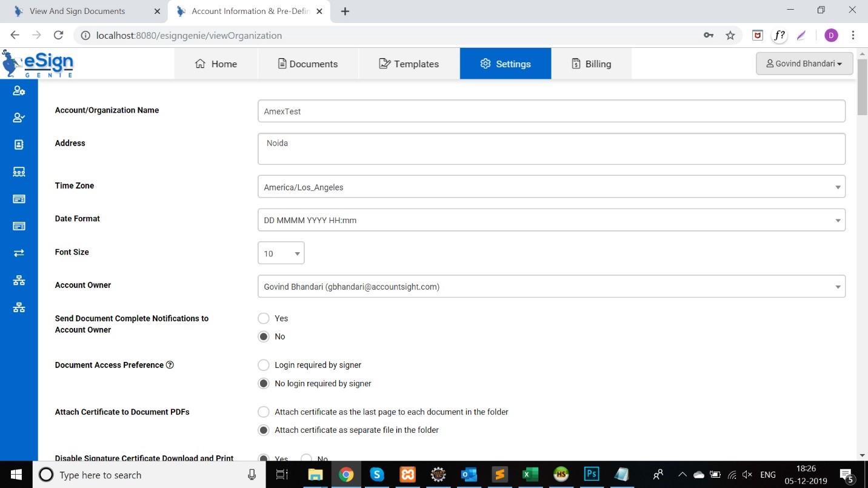This screenshot has width=868, height=488.
Task: Open the Time Zone dropdown
Action: coord(838,187)
